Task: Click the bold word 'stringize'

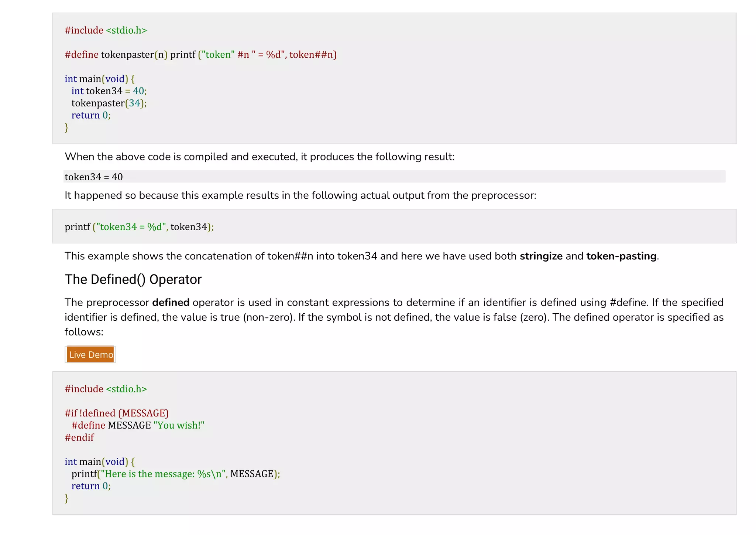Action: 541,256
